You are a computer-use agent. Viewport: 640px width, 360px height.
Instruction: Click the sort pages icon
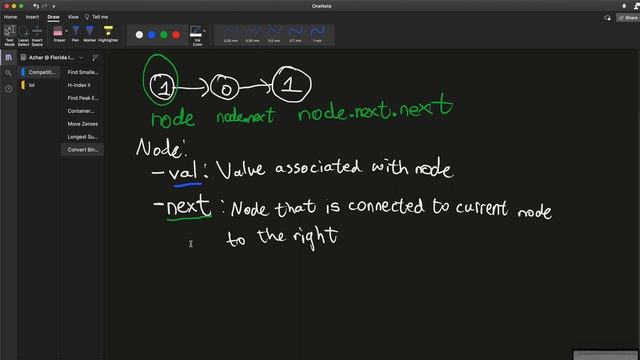pyautogui.click(x=95, y=58)
